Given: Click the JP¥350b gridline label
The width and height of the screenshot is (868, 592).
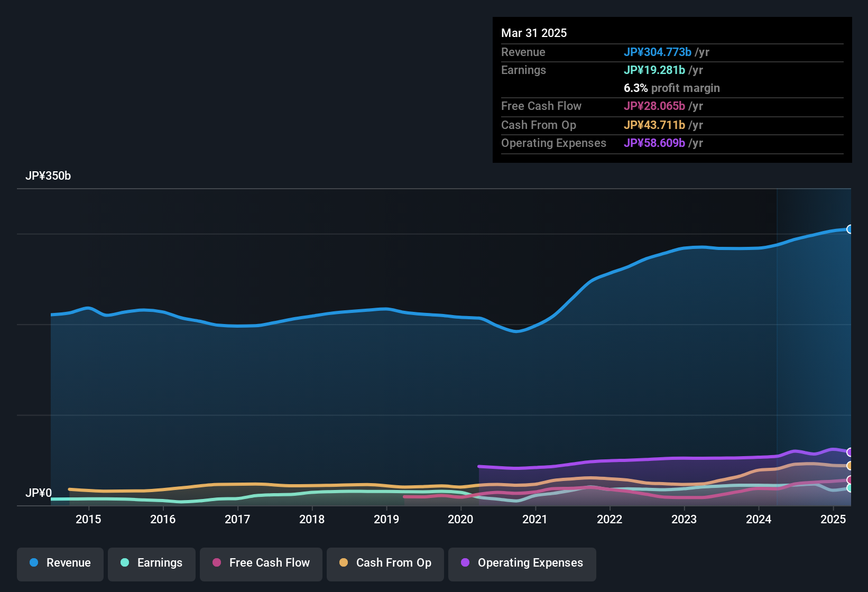Looking at the screenshot, I should 49,176.
